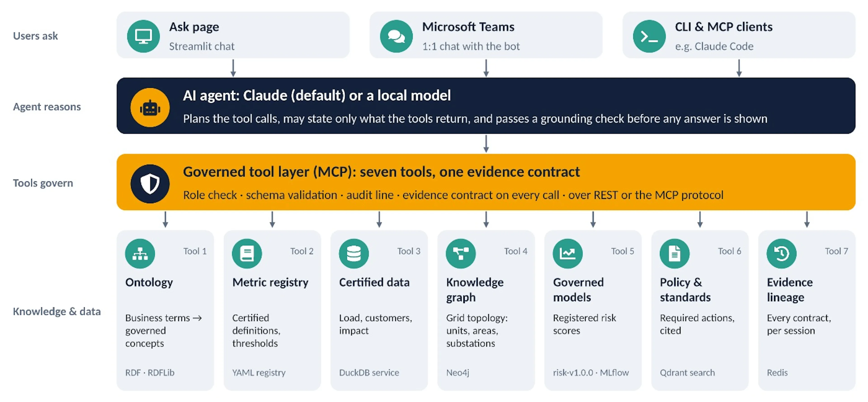This screenshot has width=868, height=402.
Task: Click the 'Knowledge & data' row label
Action: point(57,311)
